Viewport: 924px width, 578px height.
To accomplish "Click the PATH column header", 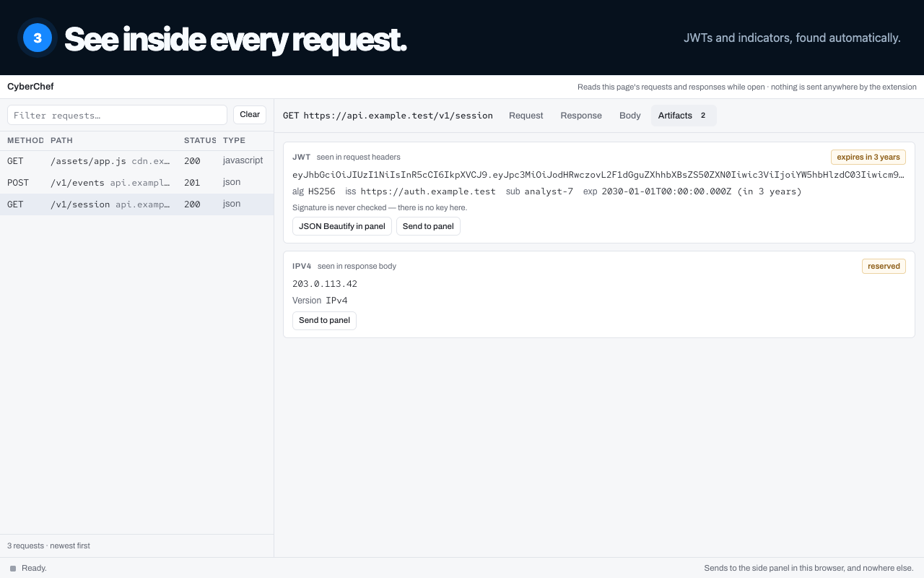I will point(61,140).
